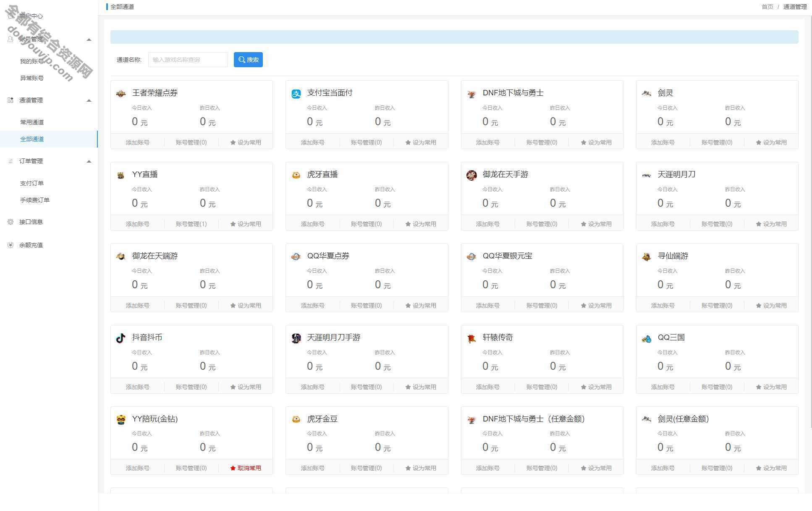Click the 御龙在天手游 channel icon

tap(471, 175)
